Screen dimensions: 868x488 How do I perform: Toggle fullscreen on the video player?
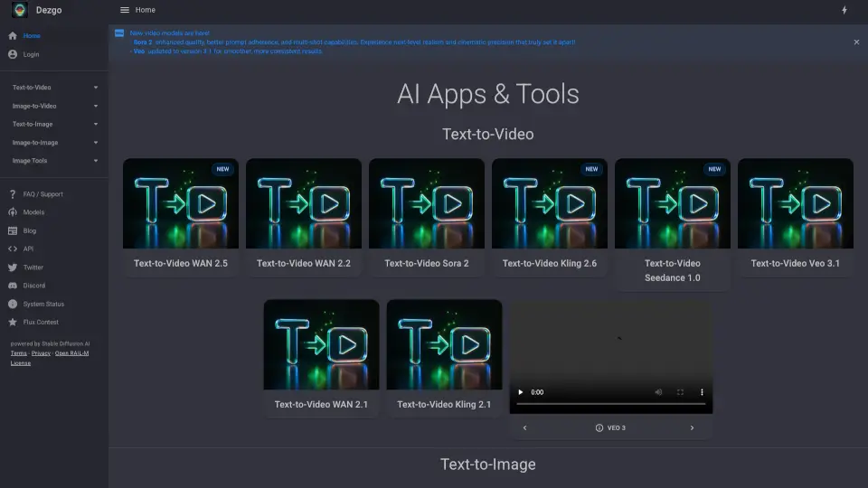tap(680, 392)
